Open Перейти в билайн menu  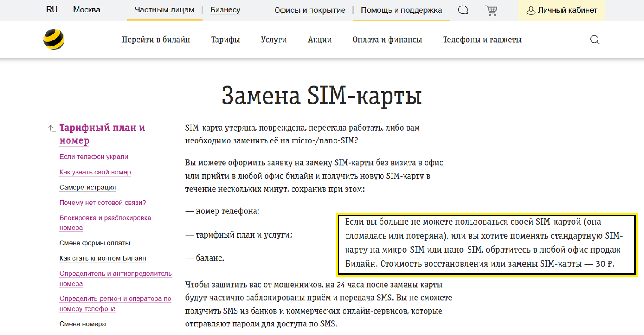(x=156, y=40)
